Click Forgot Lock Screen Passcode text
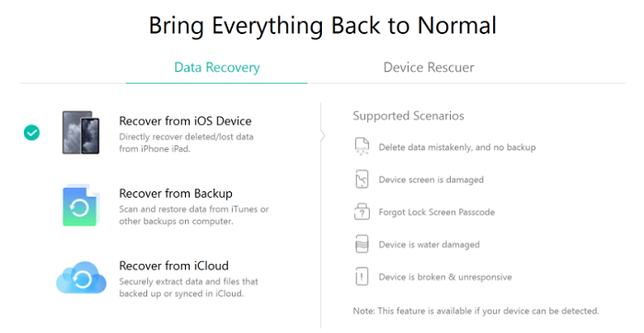Screen dimensions: 644x333 (437, 212)
